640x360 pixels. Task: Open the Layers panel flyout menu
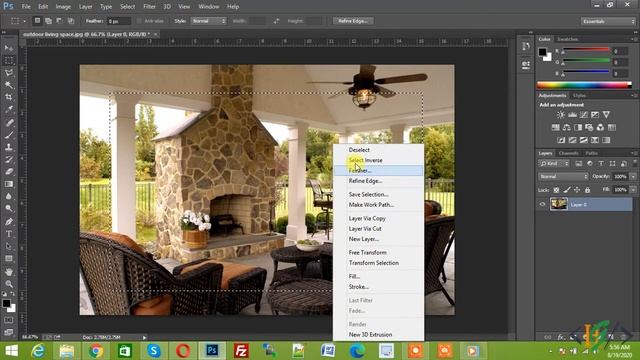[x=634, y=153]
